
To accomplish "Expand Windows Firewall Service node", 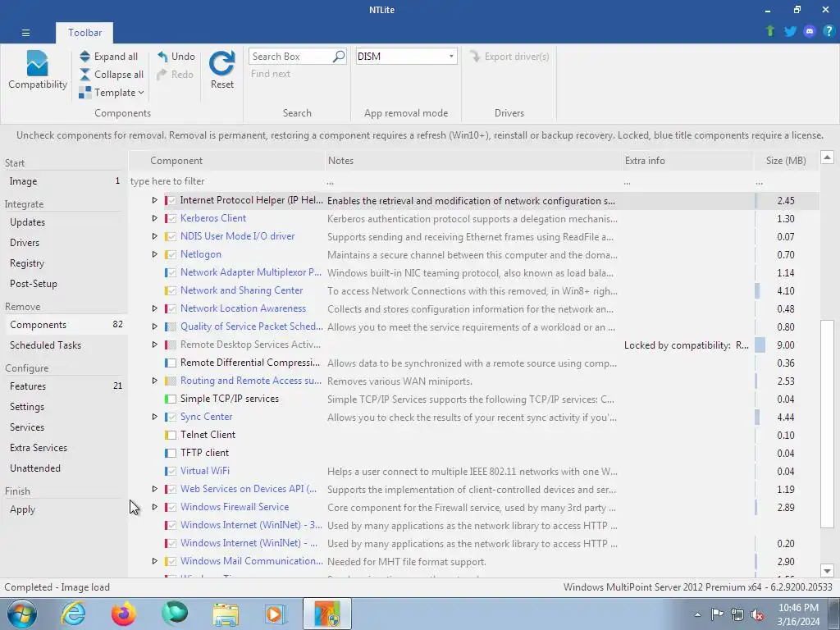I will [x=154, y=506].
